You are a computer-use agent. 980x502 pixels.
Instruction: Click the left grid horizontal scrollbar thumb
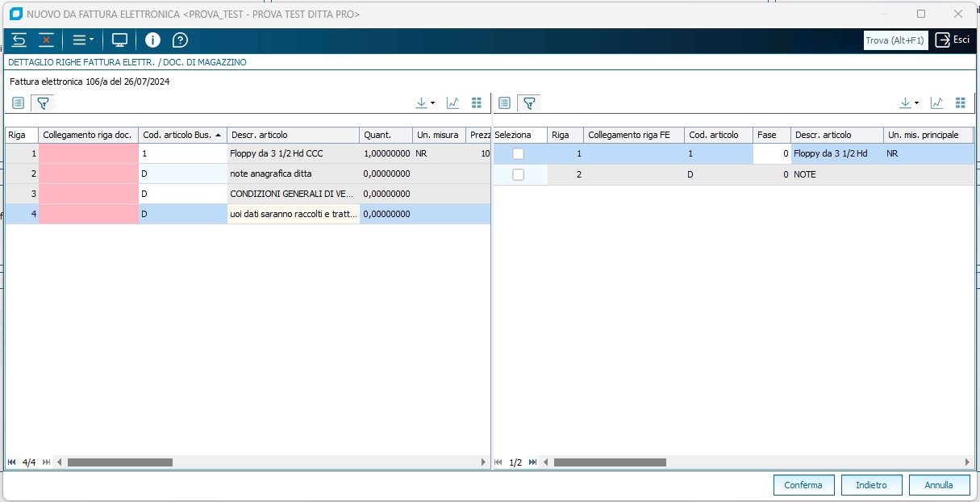119,462
